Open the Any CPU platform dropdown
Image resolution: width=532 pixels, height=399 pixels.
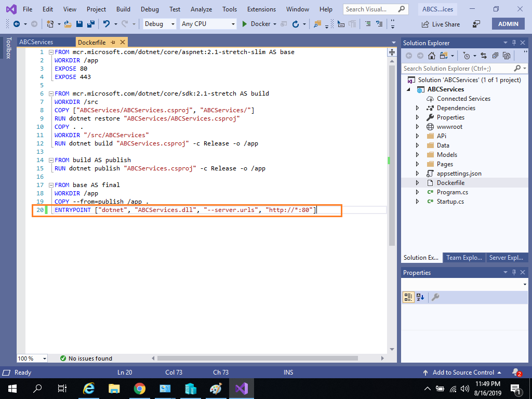click(x=208, y=24)
